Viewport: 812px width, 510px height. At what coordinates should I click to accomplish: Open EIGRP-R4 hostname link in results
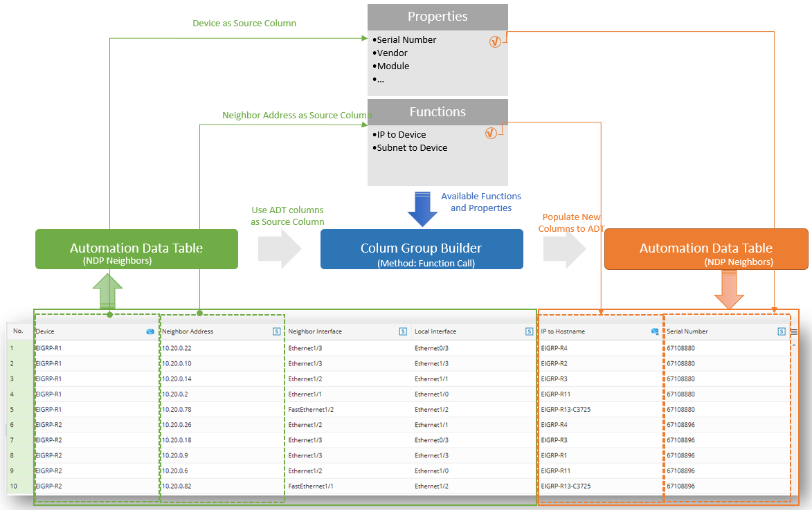(554, 348)
